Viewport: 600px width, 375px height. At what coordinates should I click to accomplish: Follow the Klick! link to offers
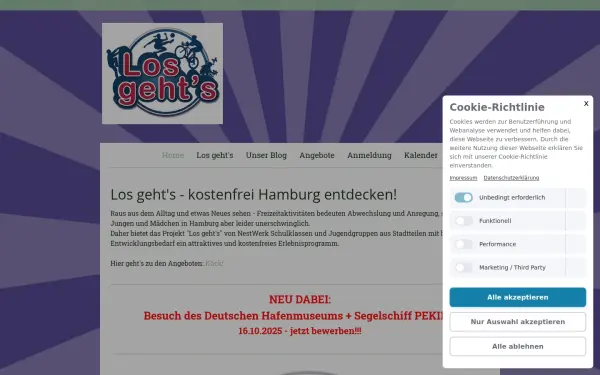click(x=214, y=263)
